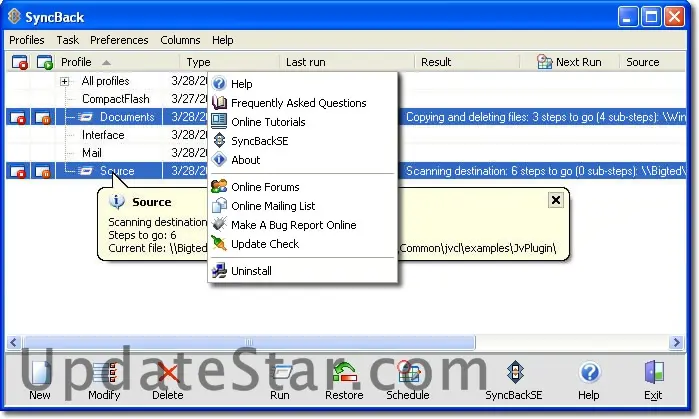Choose Make A Bug Report Online
699x419 pixels.
(x=303, y=225)
